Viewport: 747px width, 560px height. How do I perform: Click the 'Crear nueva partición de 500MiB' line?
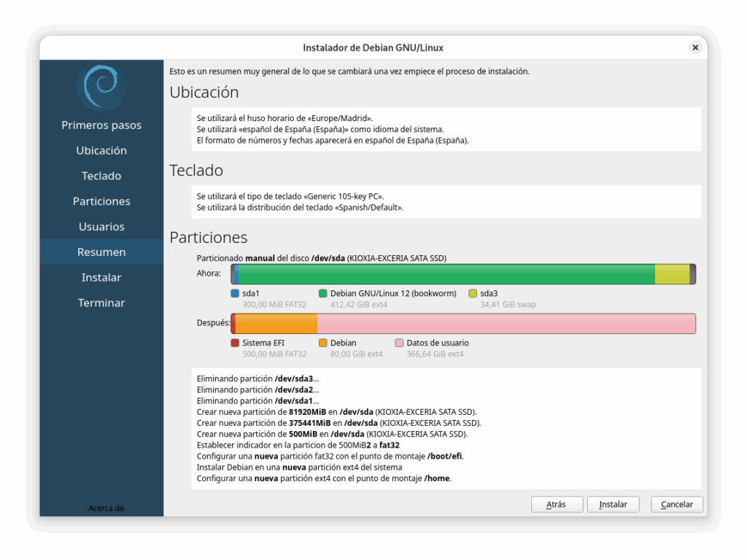pos(333,435)
